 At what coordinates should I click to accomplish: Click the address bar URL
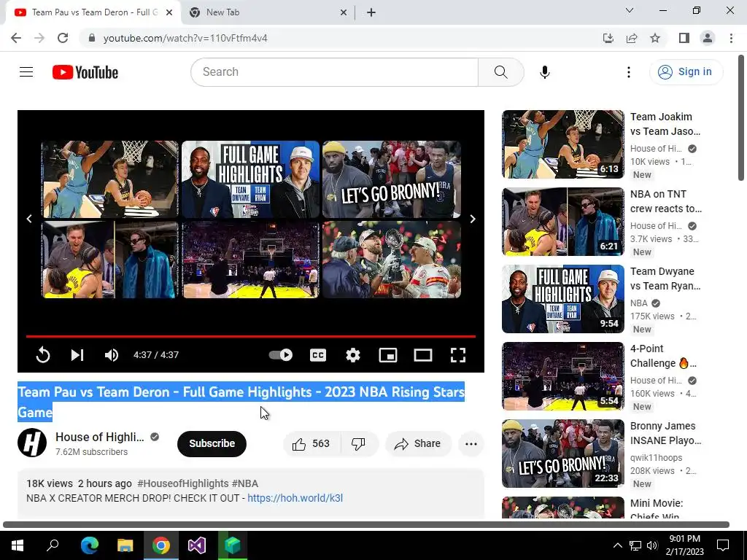coord(185,38)
